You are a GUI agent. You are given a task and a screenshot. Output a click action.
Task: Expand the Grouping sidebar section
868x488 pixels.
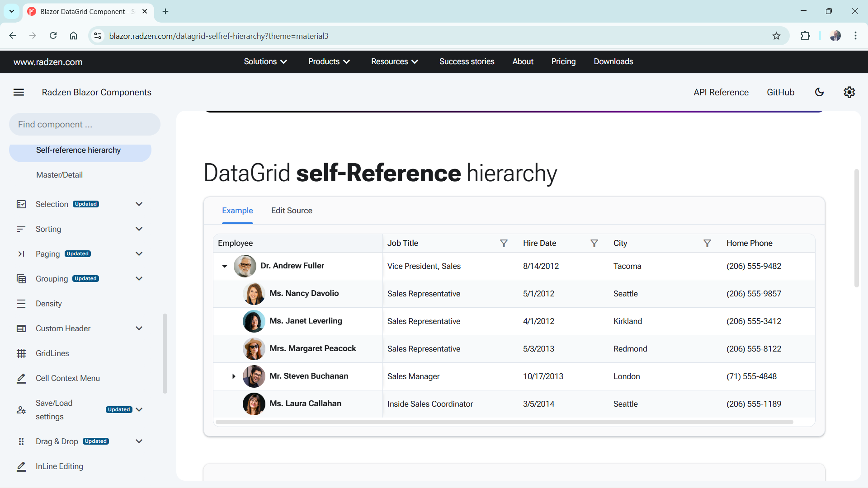139,279
